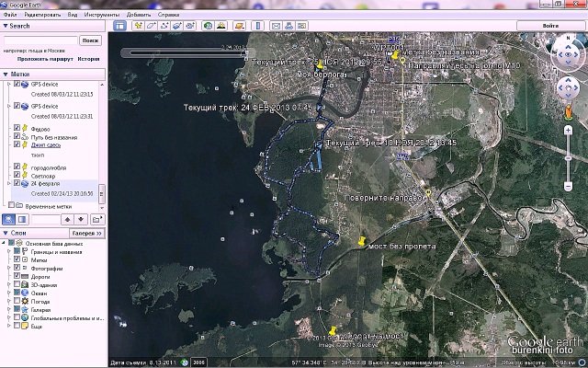
Task: Expand the 'Еще' layer node
Action: click(9, 326)
